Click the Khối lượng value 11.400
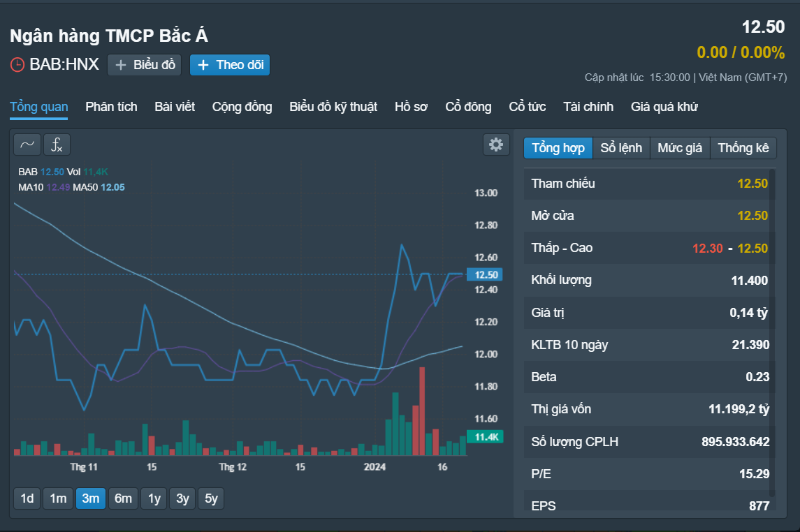800x532 pixels. 750,280
